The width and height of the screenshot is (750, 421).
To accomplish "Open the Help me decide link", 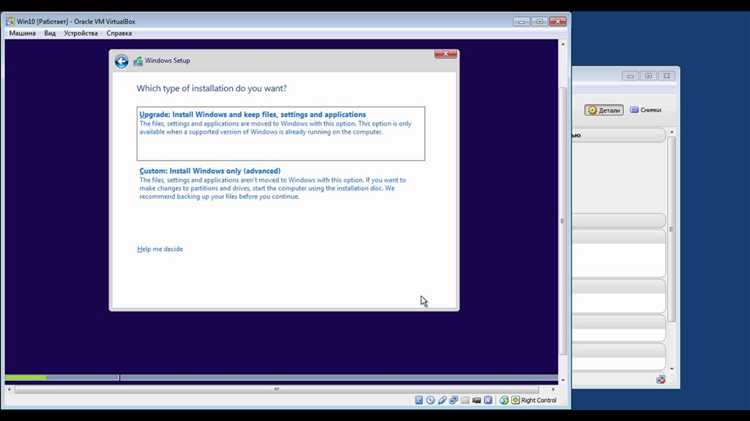I will coord(160,249).
